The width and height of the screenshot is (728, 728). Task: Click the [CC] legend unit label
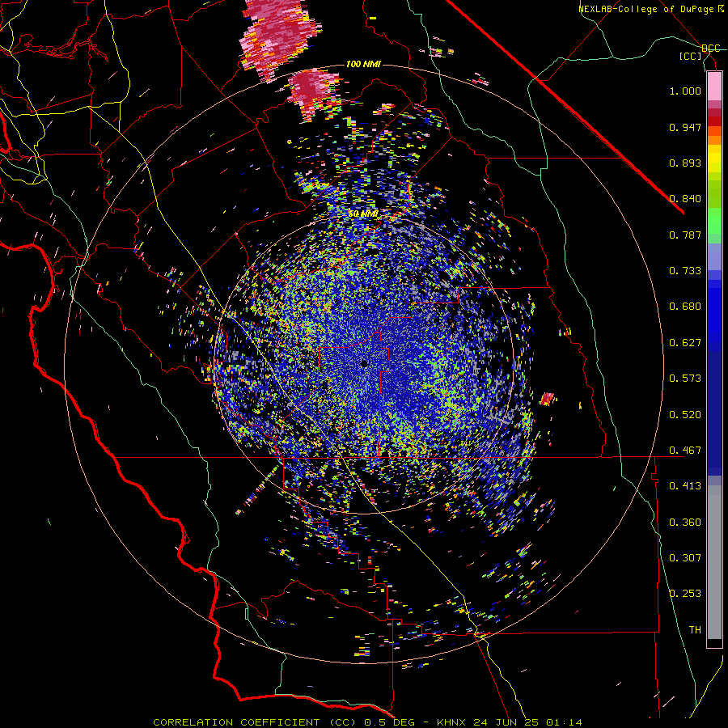pos(691,56)
